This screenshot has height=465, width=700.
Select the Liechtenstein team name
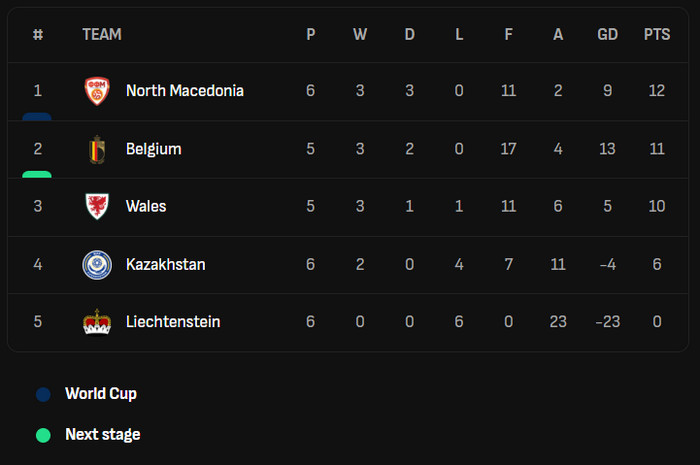pyautogui.click(x=173, y=322)
